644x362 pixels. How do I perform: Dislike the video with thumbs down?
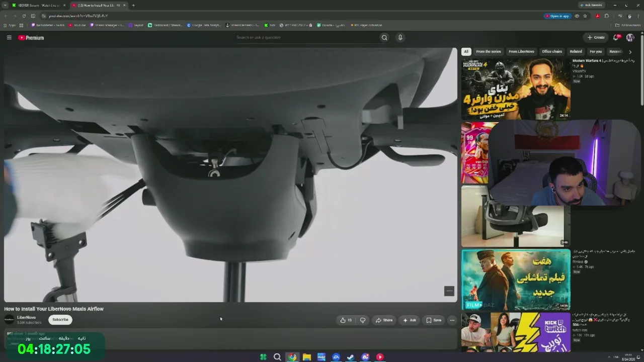[363, 320]
